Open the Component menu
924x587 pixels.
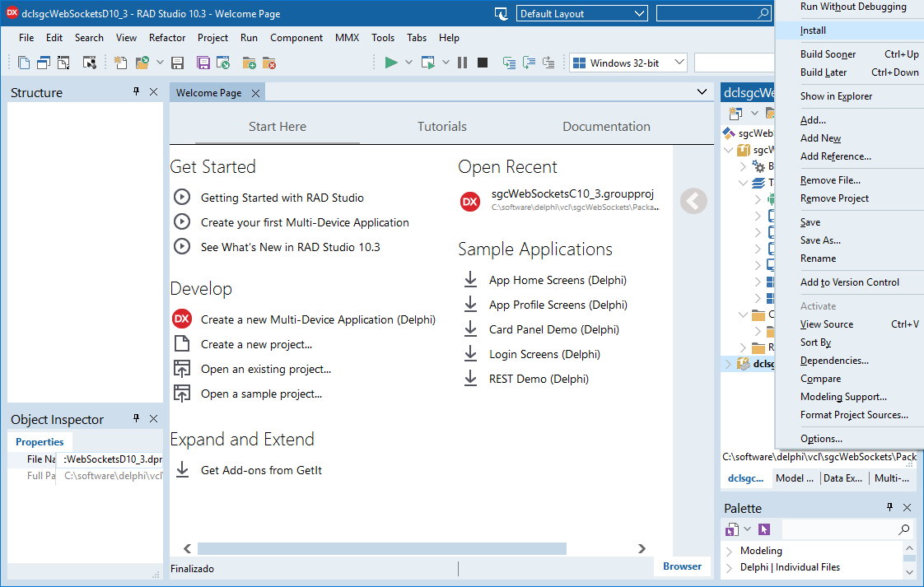coord(296,38)
